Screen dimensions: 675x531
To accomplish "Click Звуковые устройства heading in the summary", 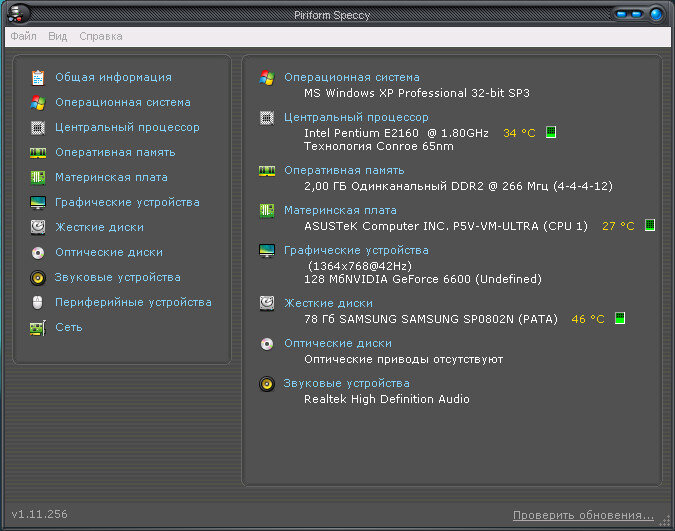I will (x=347, y=383).
